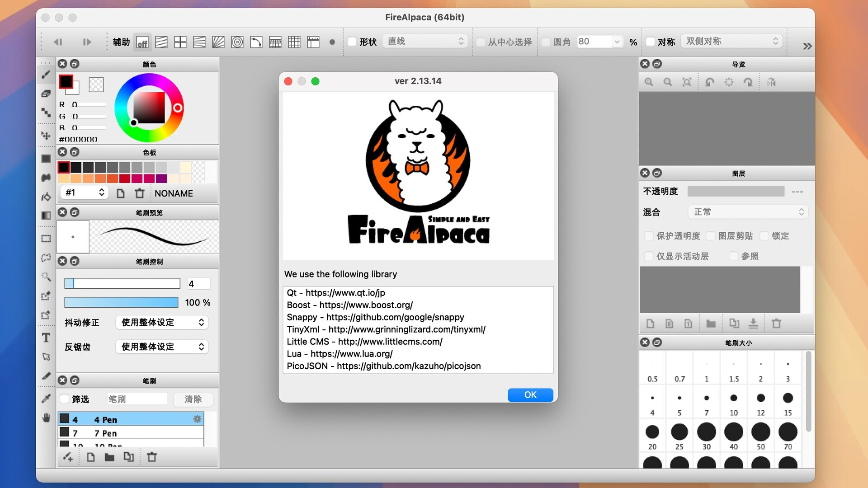This screenshot has height=488, width=868.
Task: Select the Bucket fill tool
Action: 46,197
